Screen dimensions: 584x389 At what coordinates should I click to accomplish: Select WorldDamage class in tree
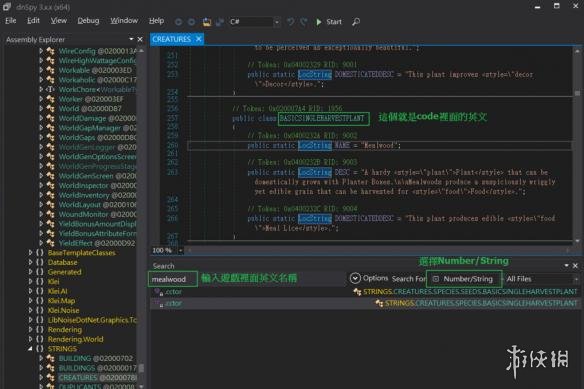[x=98, y=118]
